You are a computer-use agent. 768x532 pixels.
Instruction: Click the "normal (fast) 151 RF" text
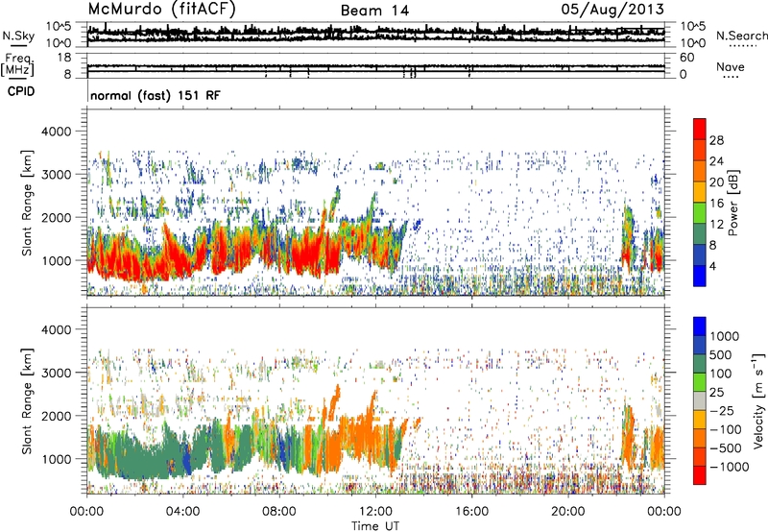coord(156,95)
